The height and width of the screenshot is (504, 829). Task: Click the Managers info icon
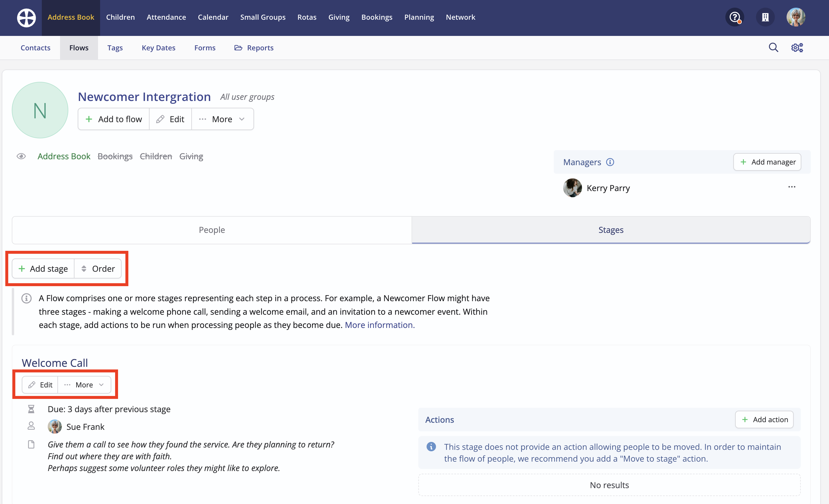[610, 162]
